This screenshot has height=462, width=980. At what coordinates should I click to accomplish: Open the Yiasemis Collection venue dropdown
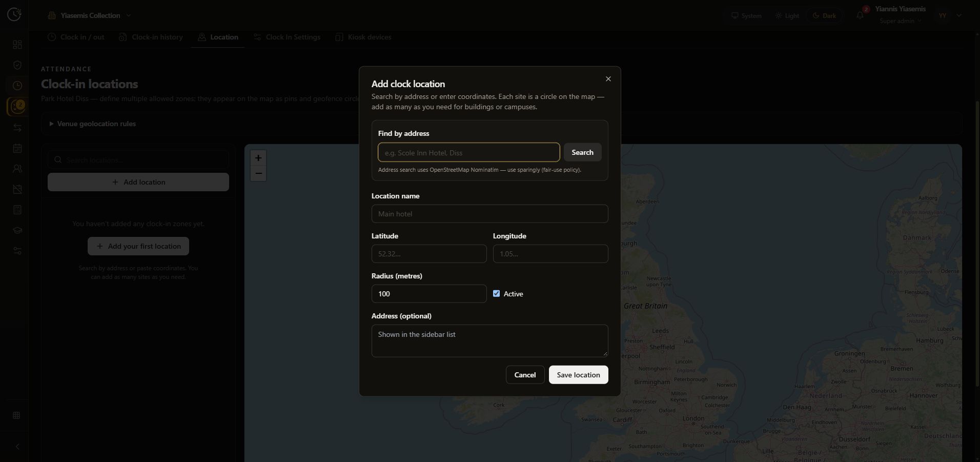pos(89,15)
